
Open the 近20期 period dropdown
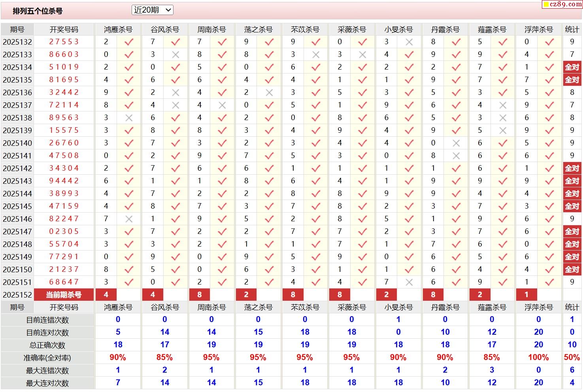point(152,10)
